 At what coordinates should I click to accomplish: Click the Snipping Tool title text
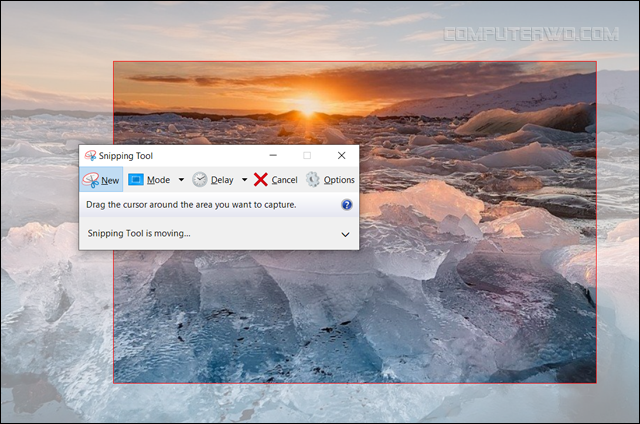[x=126, y=156]
